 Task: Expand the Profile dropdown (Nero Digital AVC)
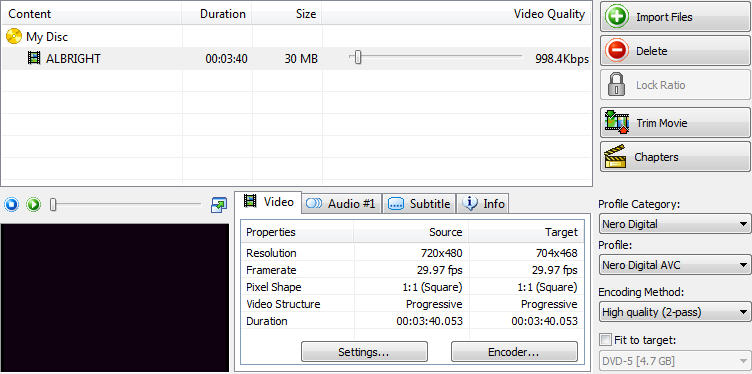click(x=674, y=265)
